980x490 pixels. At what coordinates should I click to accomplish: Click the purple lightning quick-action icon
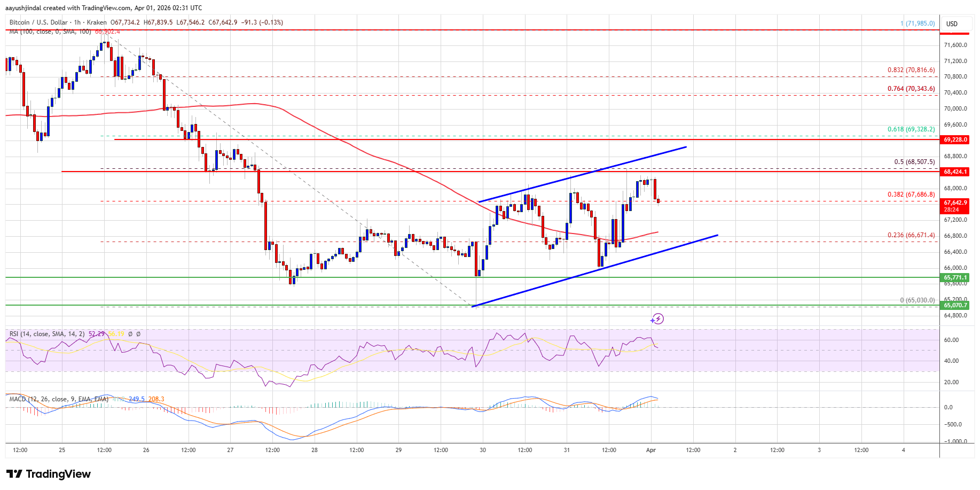(659, 320)
